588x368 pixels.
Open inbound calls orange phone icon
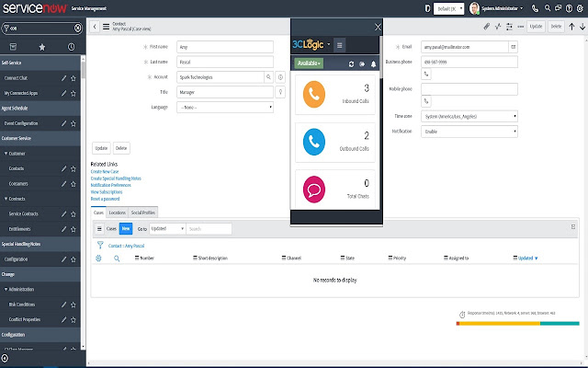pos(314,94)
